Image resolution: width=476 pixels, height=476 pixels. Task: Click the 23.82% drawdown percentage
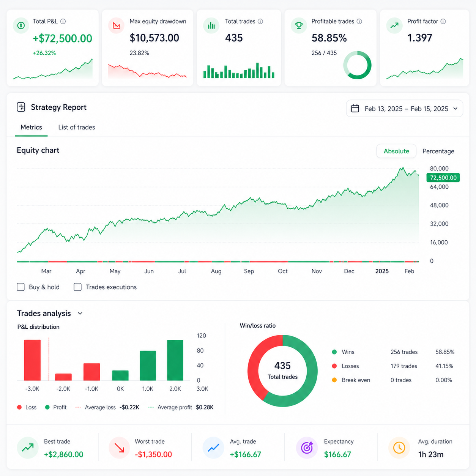(139, 53)
